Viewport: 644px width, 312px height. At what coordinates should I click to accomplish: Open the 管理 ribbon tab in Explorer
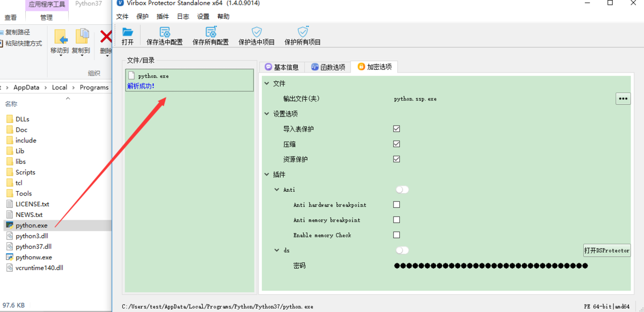point(47,17)
